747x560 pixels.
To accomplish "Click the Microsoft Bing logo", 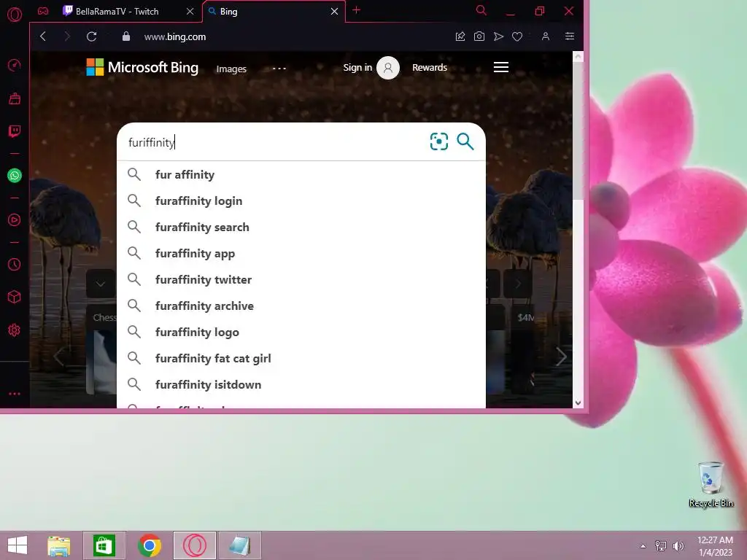I will tap(142, 67).
